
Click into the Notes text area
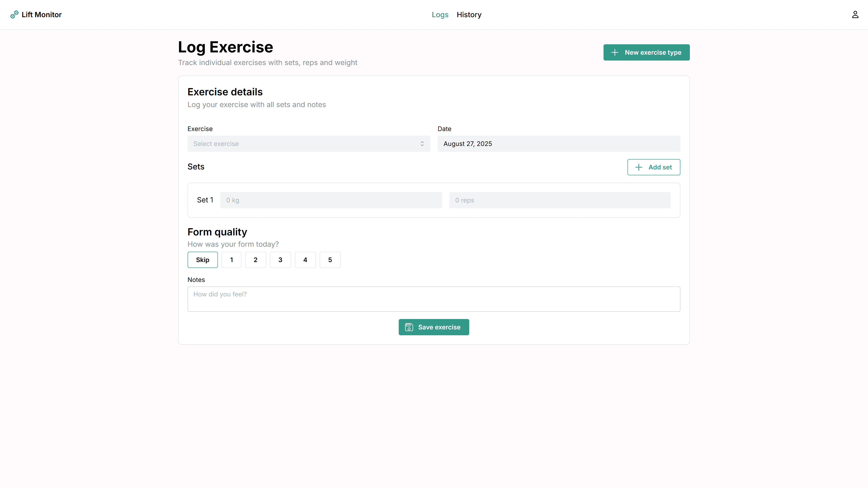coord(433,299)
